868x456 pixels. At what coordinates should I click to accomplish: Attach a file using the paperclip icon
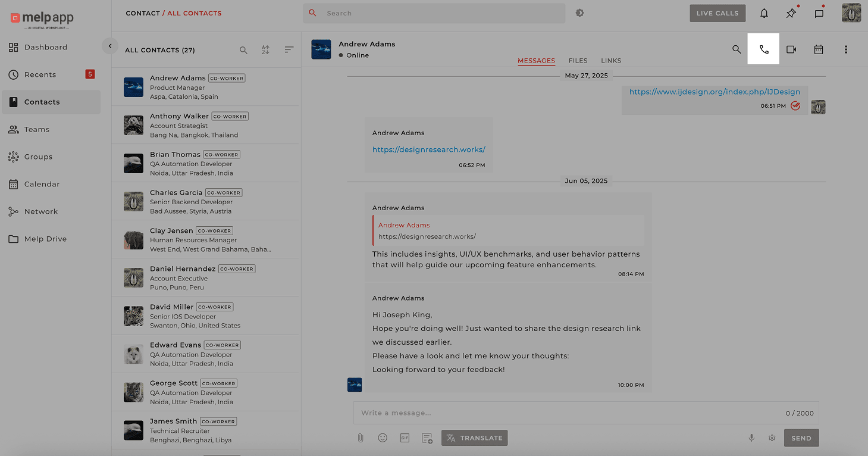[360, 438]
